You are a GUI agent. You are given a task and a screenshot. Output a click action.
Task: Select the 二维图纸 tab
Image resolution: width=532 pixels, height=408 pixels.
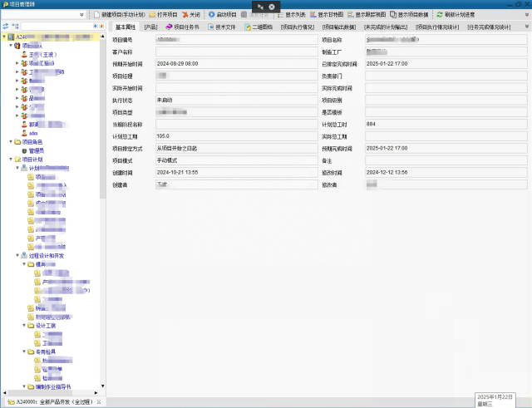coord(256,27)
